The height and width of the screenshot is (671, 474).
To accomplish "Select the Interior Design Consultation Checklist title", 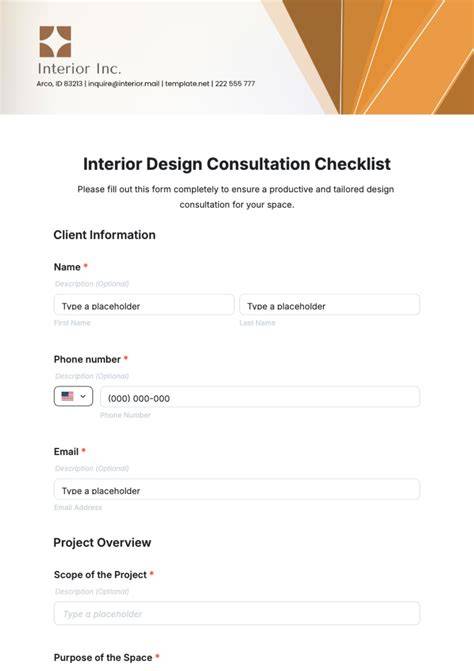I will tap(237, 164).
